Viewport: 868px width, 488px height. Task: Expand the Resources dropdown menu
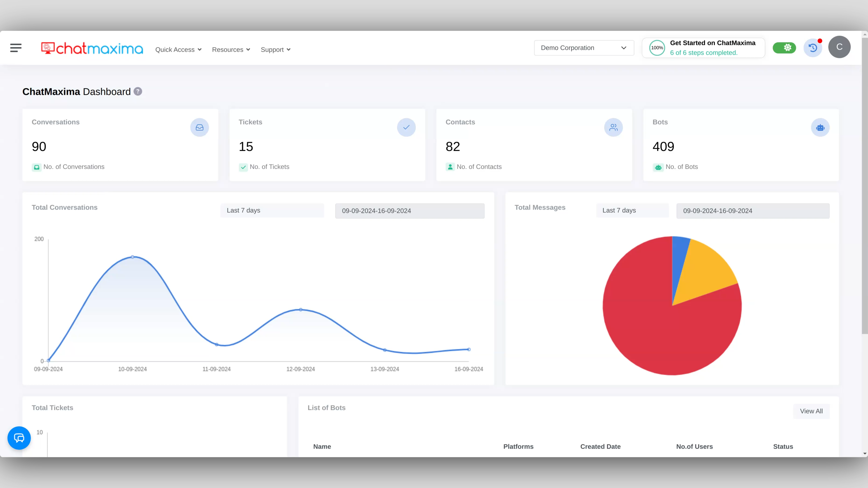[x=231, y=49]
